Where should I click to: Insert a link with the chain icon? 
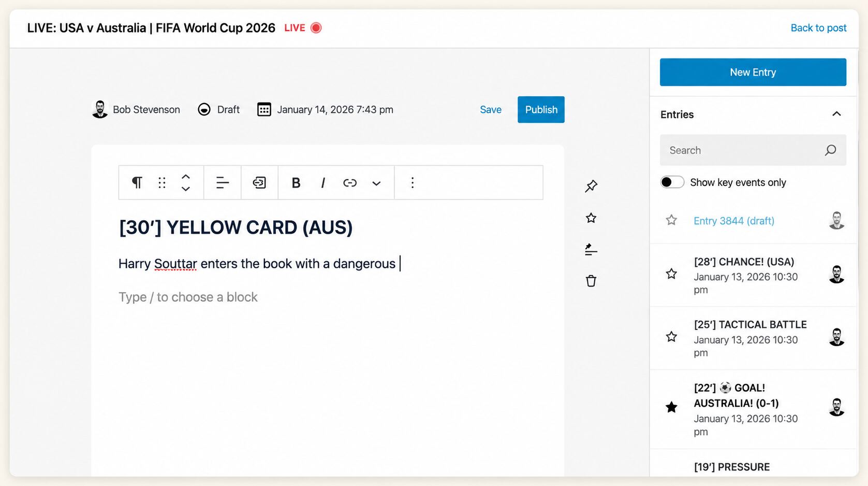pyautogui.click(x=350, y=182)
